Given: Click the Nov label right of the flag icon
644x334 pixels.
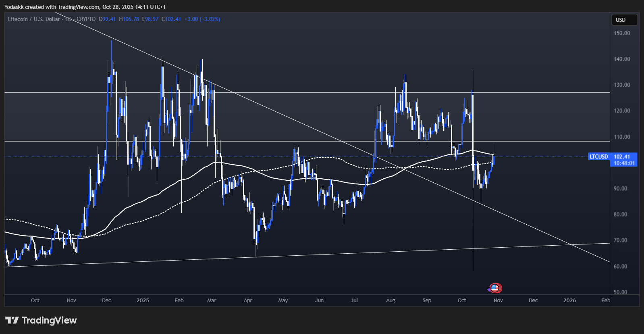Looking at the screenshot, I should 498,300.
